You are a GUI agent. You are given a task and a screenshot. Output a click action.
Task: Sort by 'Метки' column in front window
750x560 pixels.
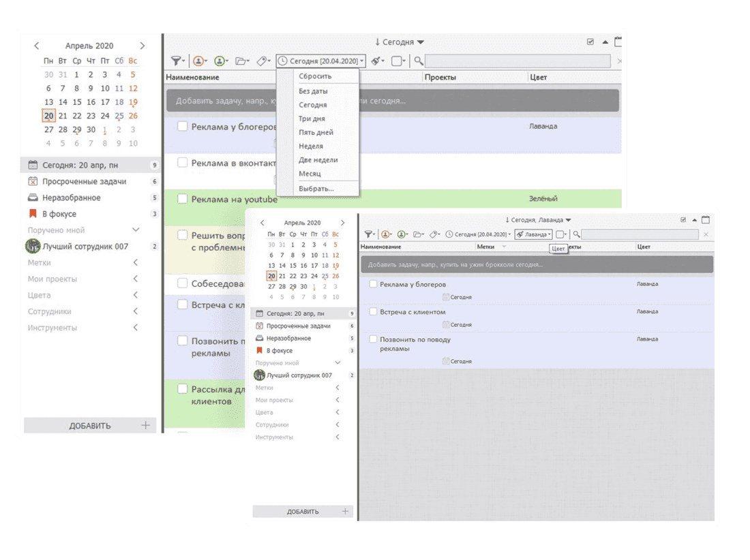485,247
